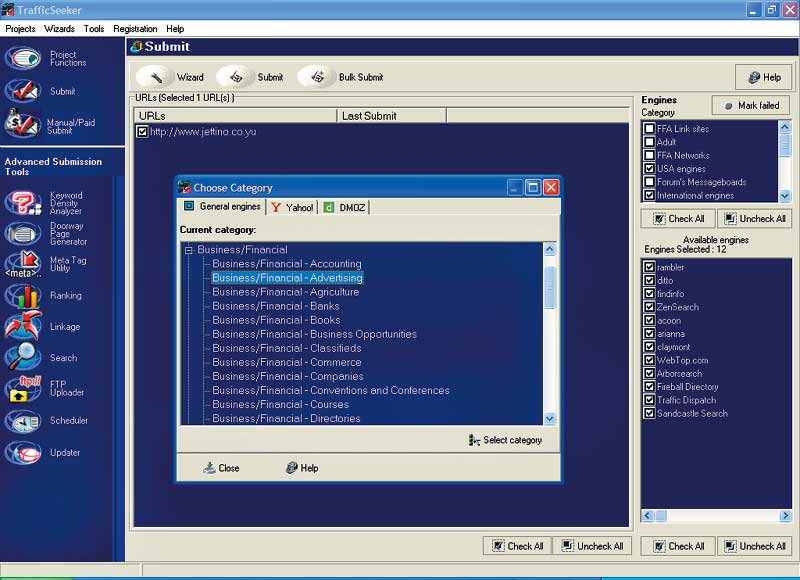Open the Help menu in menu bar
Image resolution: width=800 pixels, height=580 pixels.
[175, 29]
